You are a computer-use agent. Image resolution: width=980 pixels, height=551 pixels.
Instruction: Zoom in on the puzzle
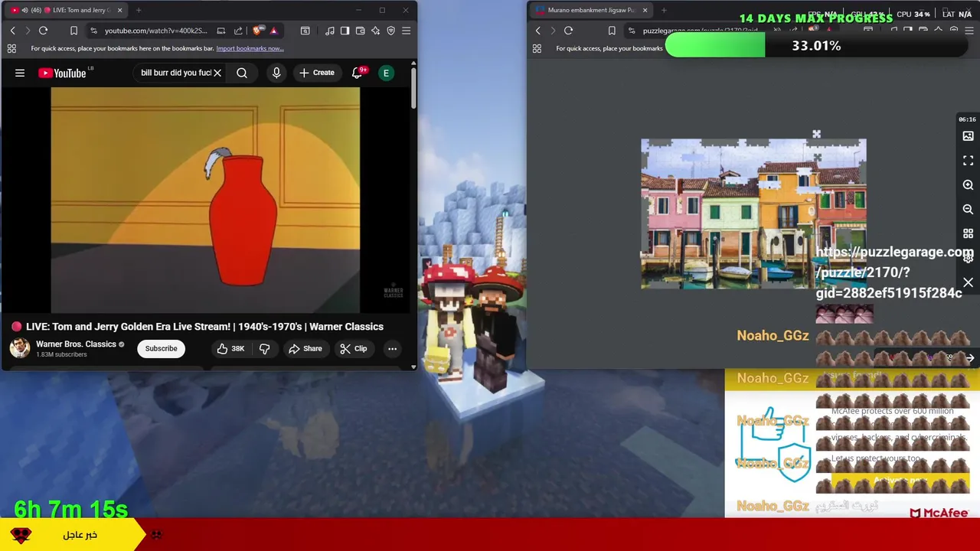click(968, 185)
